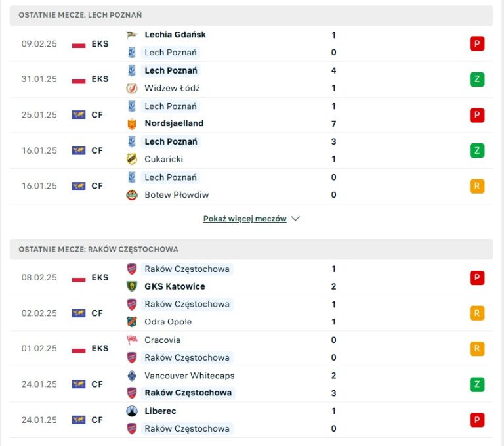The height and width of the screenshot is (446, 504).
Task: Click the Lechia Gdańsk club crest icon
Action: coord(132,35)
